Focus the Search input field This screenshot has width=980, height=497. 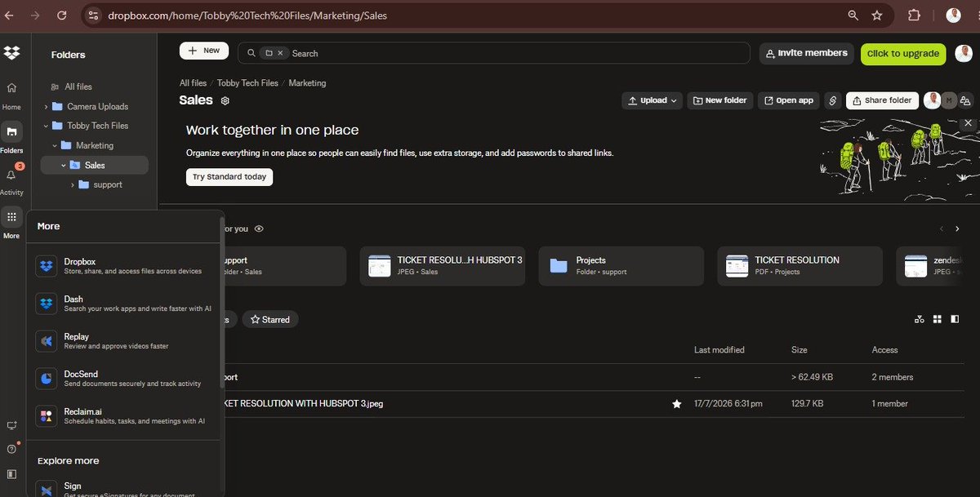(494, 53)
